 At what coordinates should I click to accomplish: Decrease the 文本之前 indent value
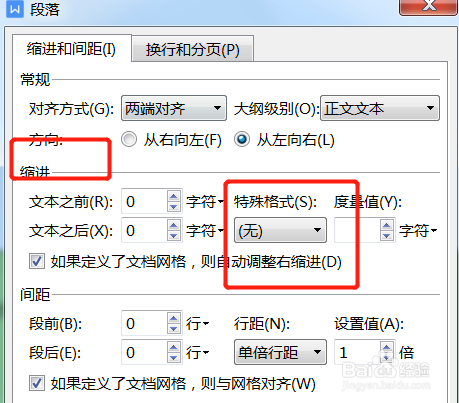(174, 207)
